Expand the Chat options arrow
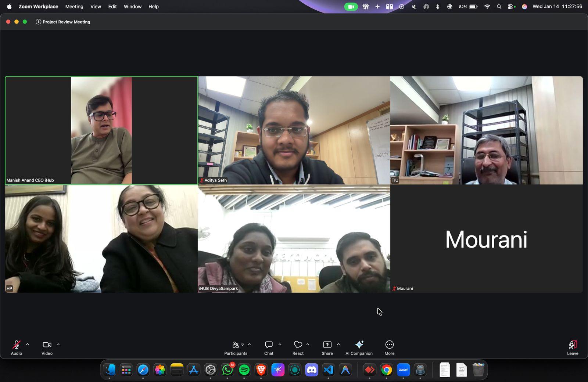 tap(280, 345)
